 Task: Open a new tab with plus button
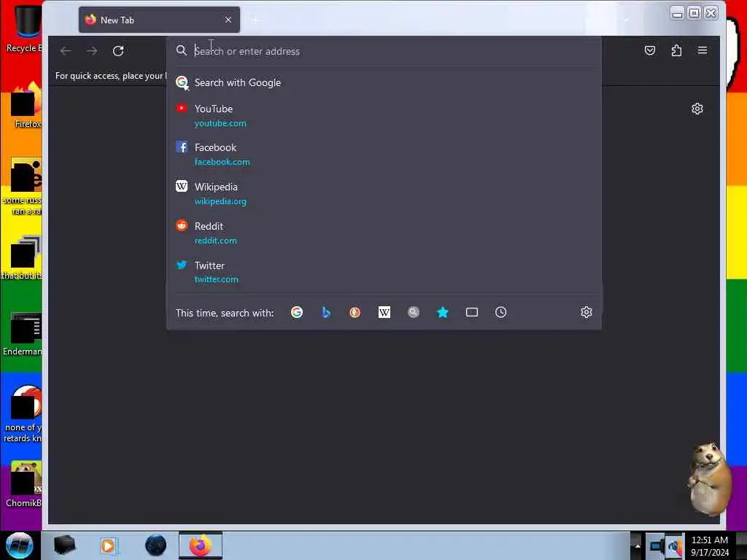[x=255, y=20]
